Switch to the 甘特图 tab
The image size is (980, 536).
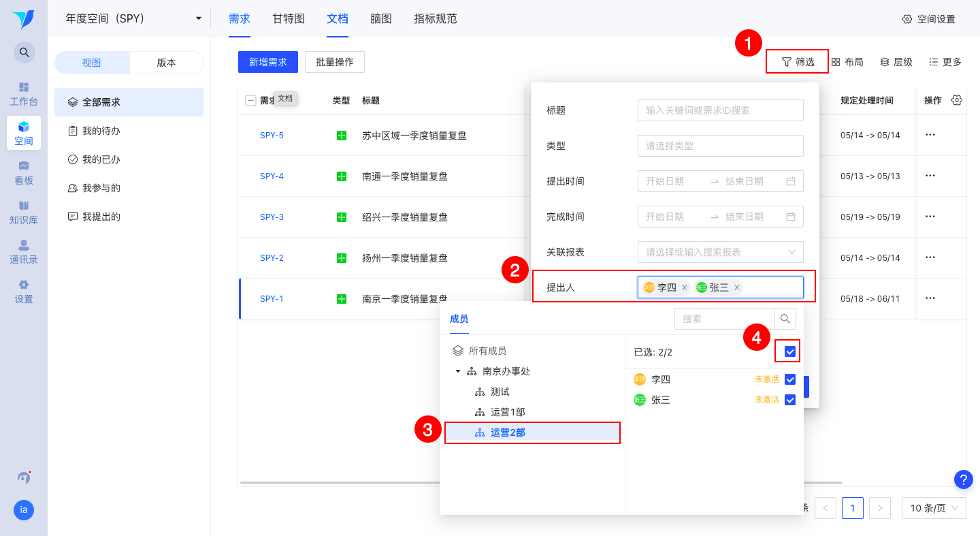pos(289,18)
